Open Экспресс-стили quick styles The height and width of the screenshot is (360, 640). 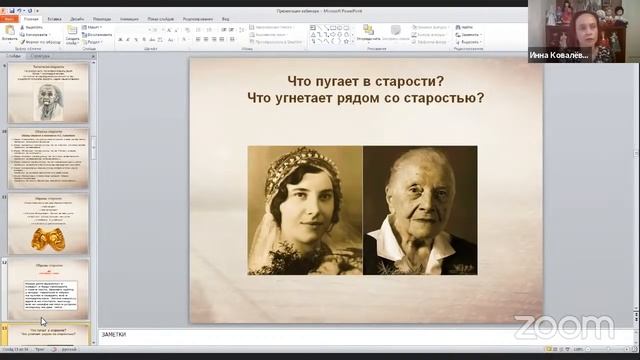coord(395,33)
